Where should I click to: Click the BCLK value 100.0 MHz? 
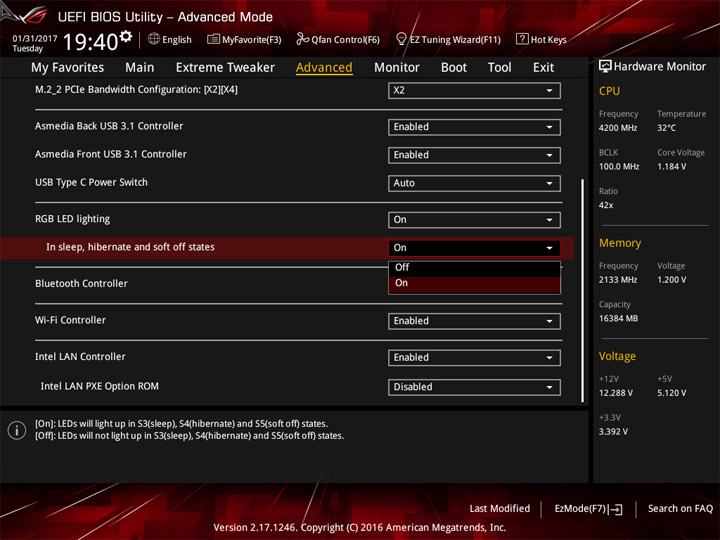pyautogui.click(x=619, y=167)
